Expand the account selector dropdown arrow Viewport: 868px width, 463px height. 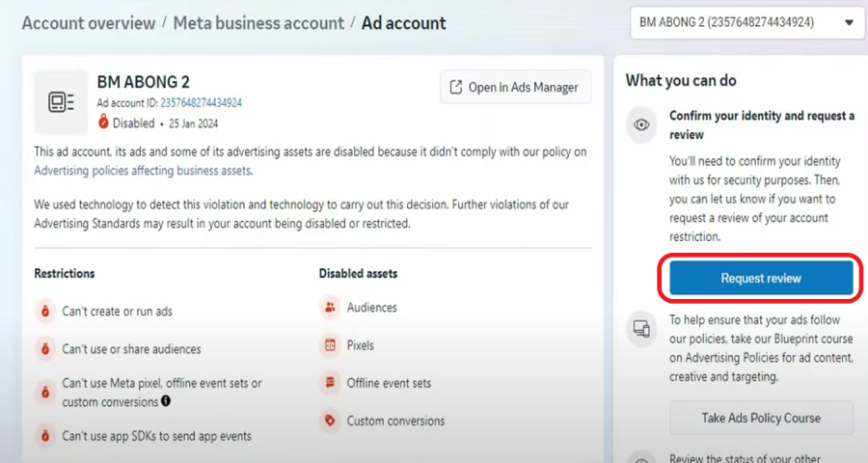point(849,23)
